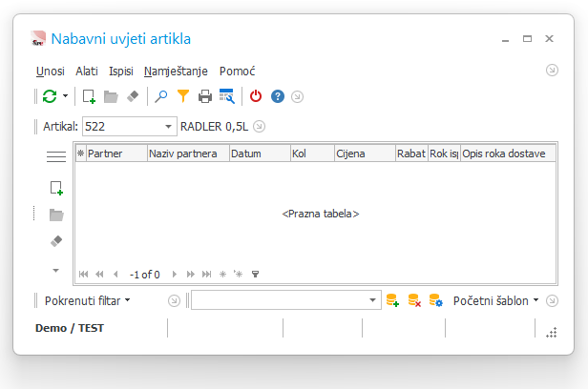Go to last record in grid navigator
The height and width of the screenshot is (389, 588).
point(206,274)
